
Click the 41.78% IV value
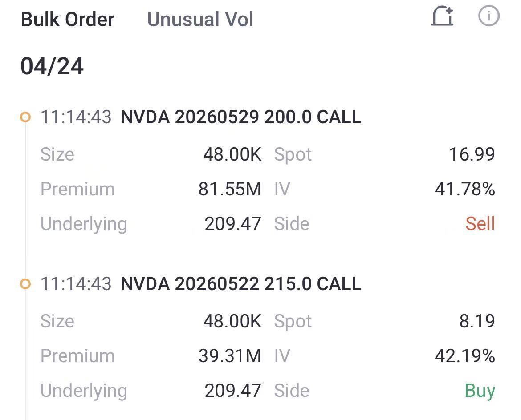click(465, 189)
